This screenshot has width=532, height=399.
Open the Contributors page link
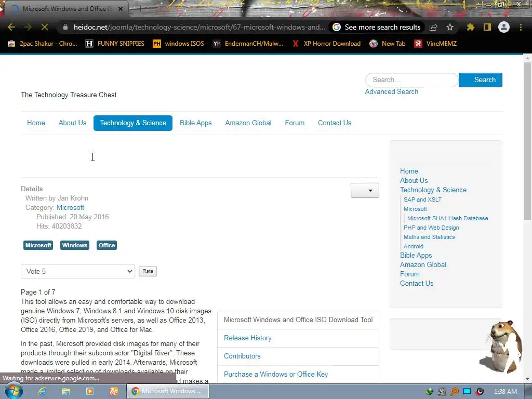coord(242,356)
